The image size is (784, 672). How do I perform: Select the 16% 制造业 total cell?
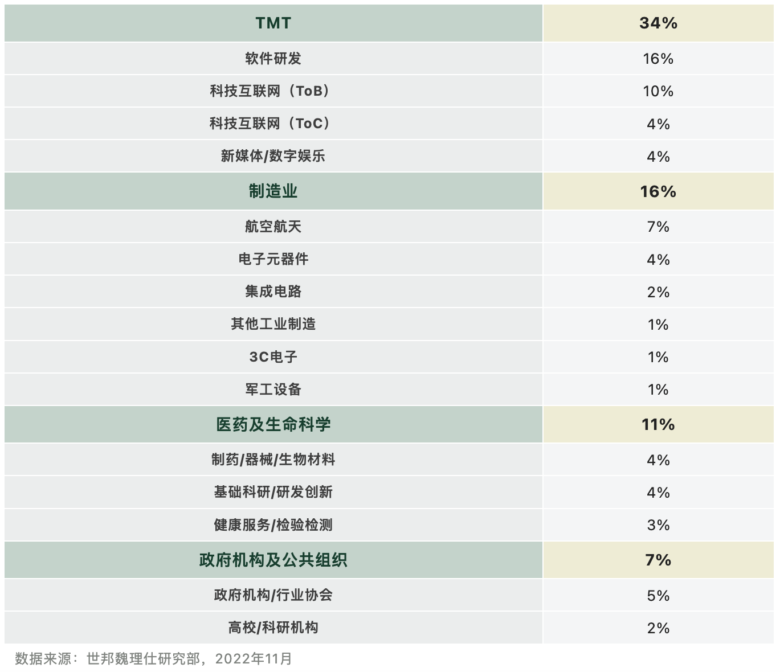coord(658,191)
